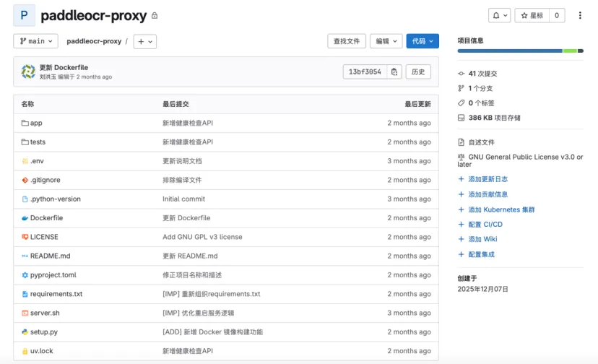This screenshot has height=364, width=598.
Task: Click the 历史 button
Action: tap(418, 71)
